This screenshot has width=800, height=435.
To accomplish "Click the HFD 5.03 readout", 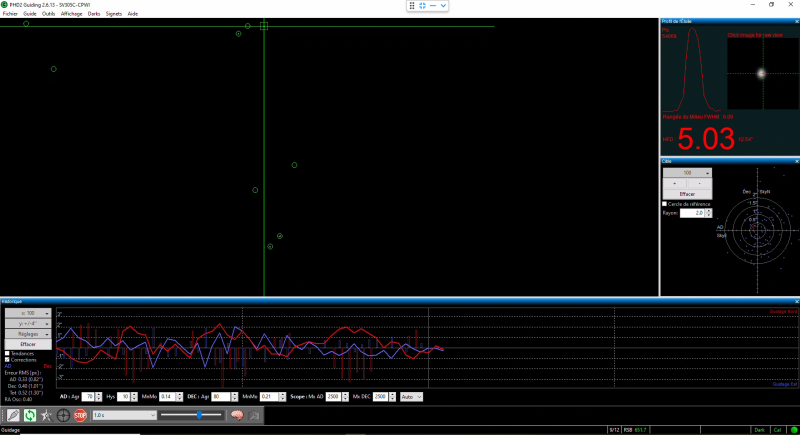I will click(x=706, y=139).
